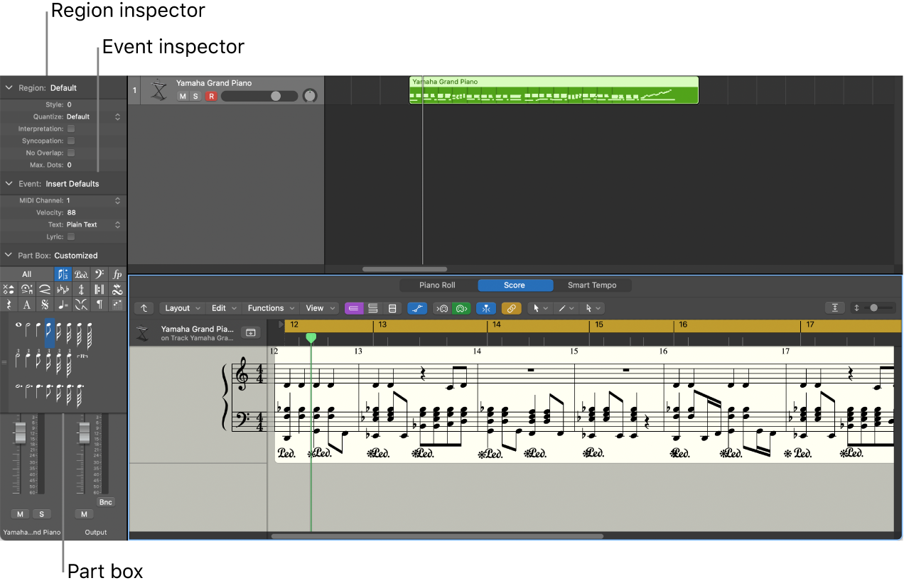Select the Tempo and swing symbols group
Screen dimensions: 904x588
pyautogui.click(x=63, y=304)
